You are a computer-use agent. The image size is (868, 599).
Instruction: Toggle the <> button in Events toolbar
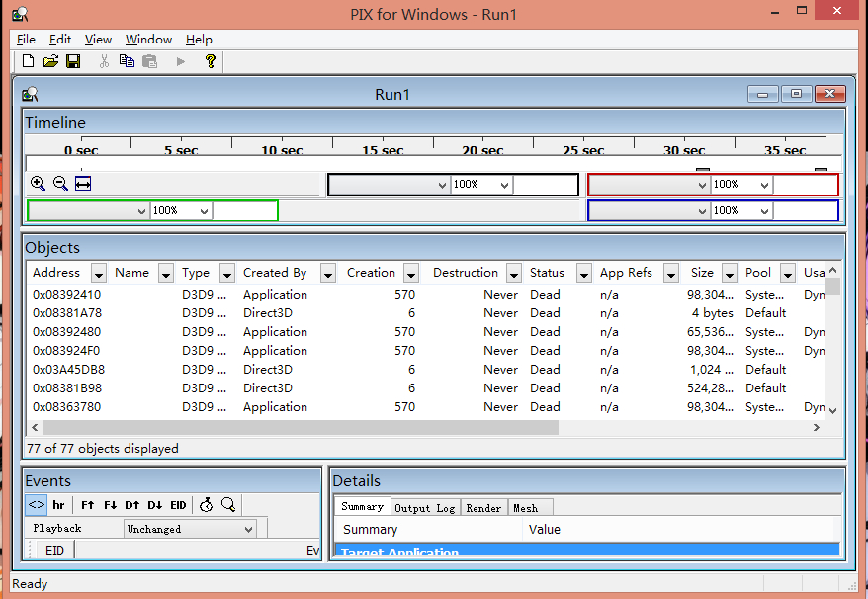click(x=37, y=505)
